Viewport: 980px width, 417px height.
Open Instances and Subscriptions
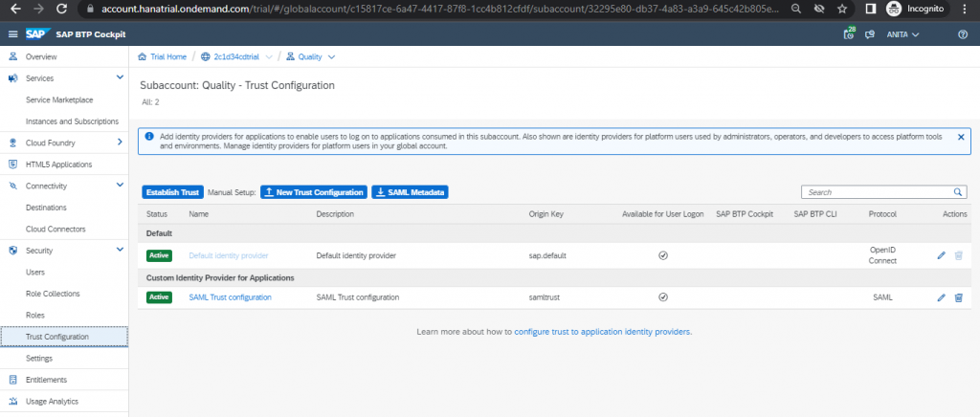pyautogui.click(x=72, y=121)
